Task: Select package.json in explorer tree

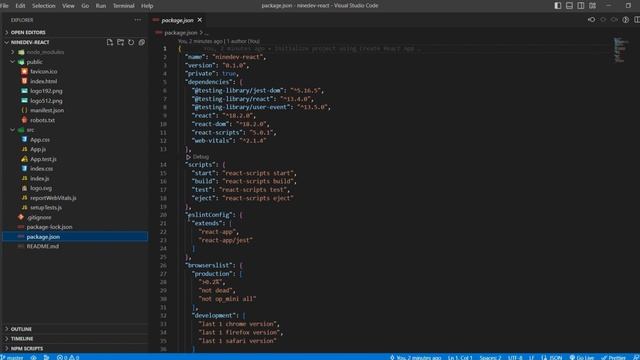Action: [x=43, y=237]
